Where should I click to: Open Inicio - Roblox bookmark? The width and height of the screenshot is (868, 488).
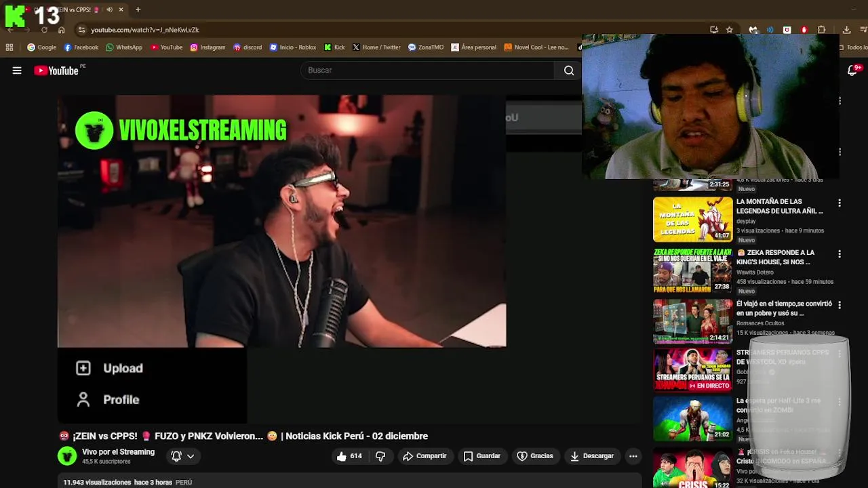pyautogui.click(x=293, y=47)
